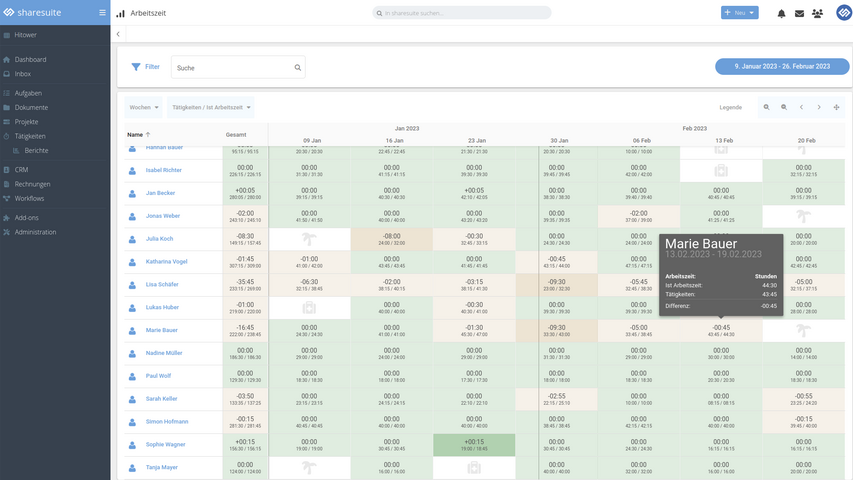Show the Legende

tap(731, 107)
